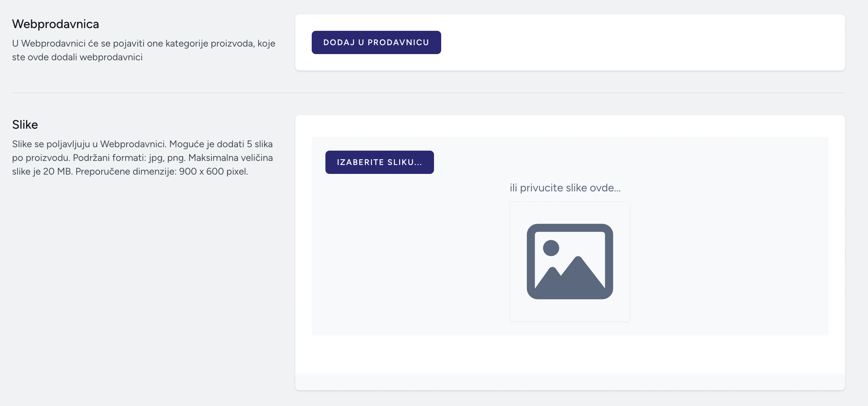Screen dimensions: 868x406
Task: Click empty space in Webprodavnica card
Action: pos(634,42)
